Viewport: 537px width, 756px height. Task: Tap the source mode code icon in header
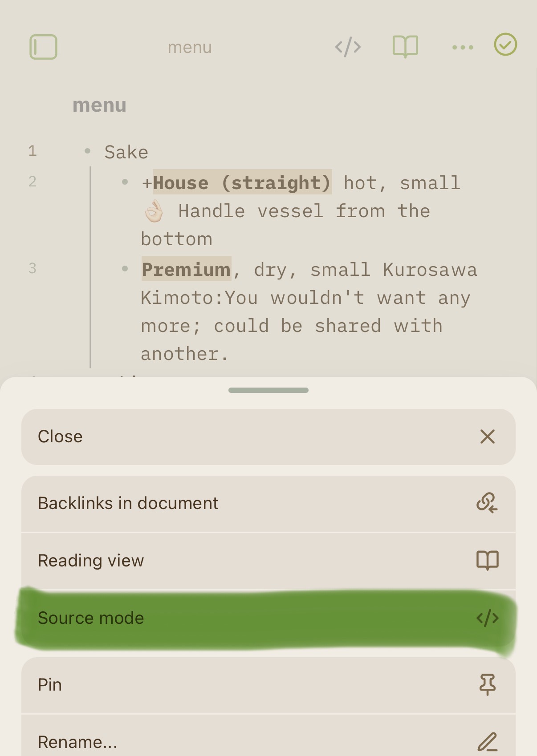pyautogui.click(x=348, y=47)
